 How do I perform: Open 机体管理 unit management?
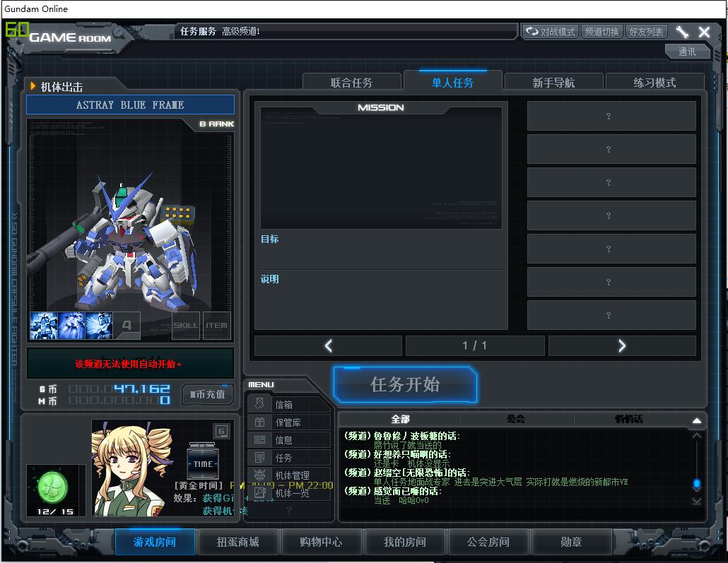(x=289, y=475)
